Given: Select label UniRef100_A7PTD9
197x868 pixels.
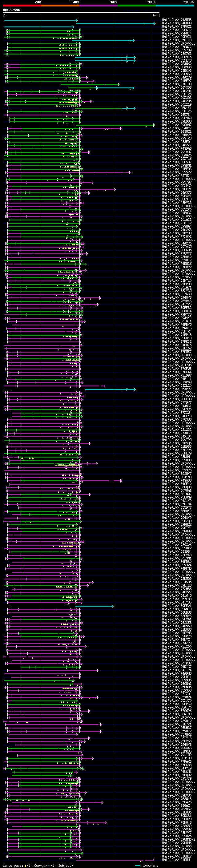Looking at the screenshot, I should 177,84.
